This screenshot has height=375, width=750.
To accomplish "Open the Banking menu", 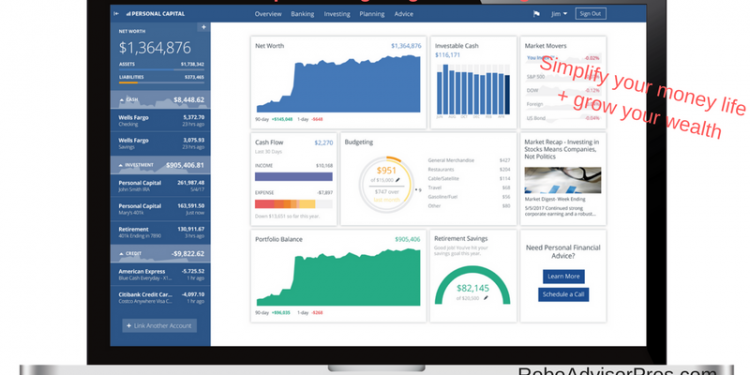I will (302, 14).
